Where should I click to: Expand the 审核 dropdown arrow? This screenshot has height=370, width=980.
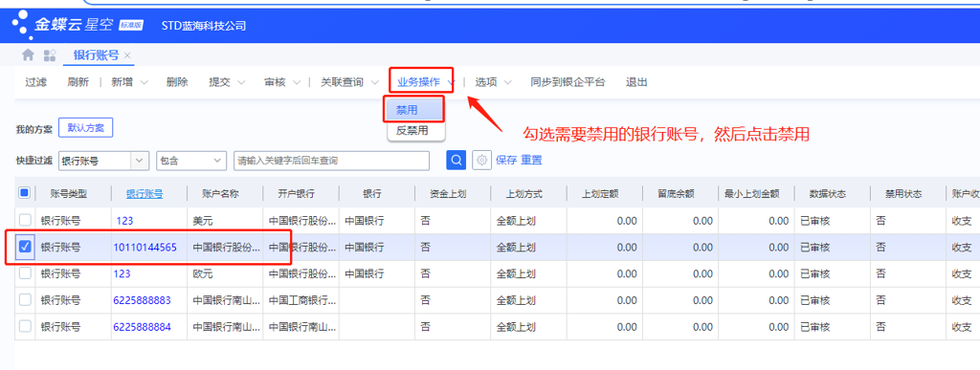[x=297, y=82]
